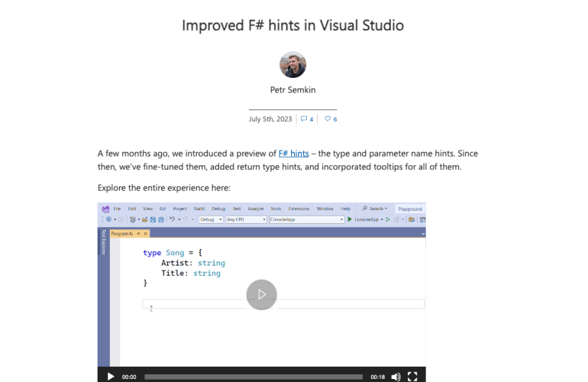Toggle the pin on the Program.fs tab
The height and width of the screenshot is (382, 588).
(x=138, y=233)
